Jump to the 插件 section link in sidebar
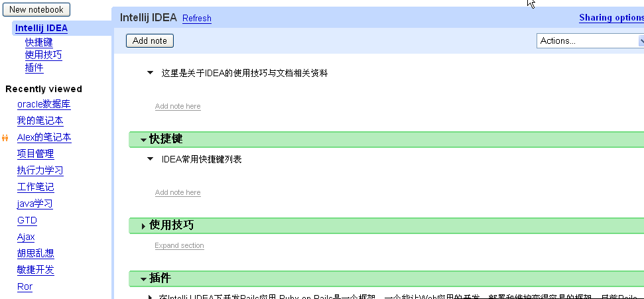 (x=34, y=68)
